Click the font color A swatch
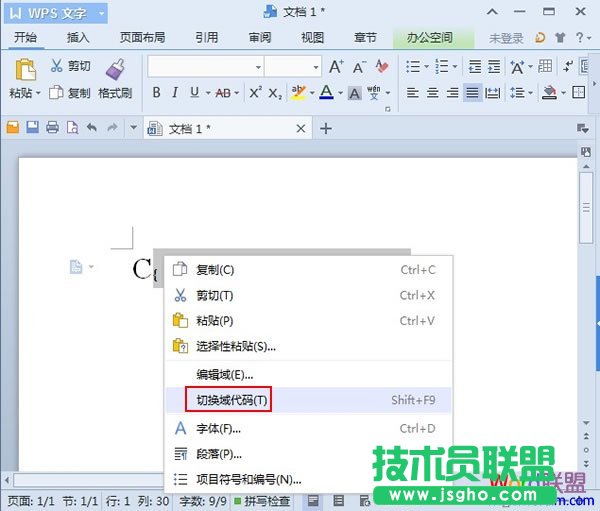This screenshot has height=511, width=600. (x=325, y=93)
